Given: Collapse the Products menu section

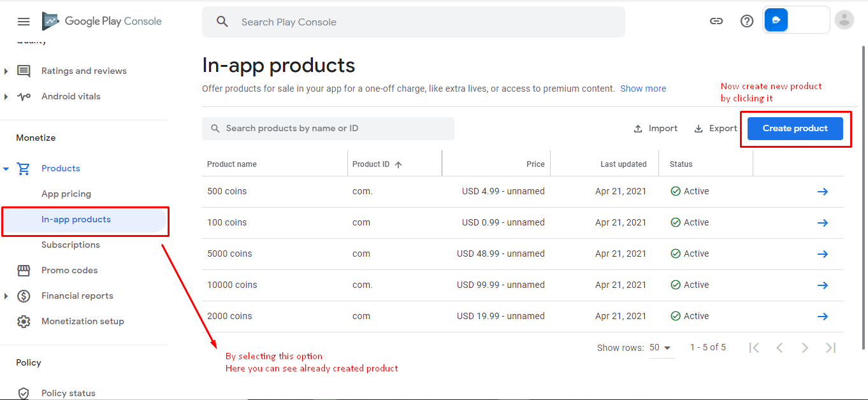Looking at the screenshot, I should [x=6, y=169].
